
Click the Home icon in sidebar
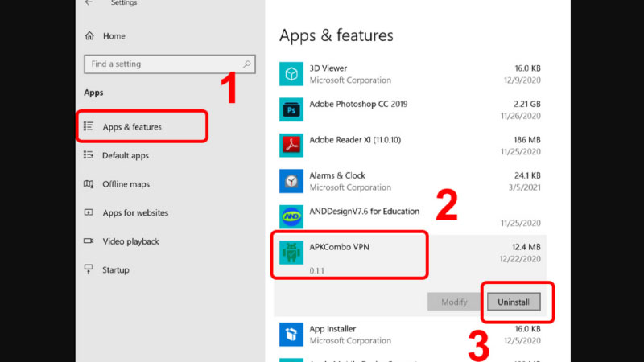click(89, 36)
